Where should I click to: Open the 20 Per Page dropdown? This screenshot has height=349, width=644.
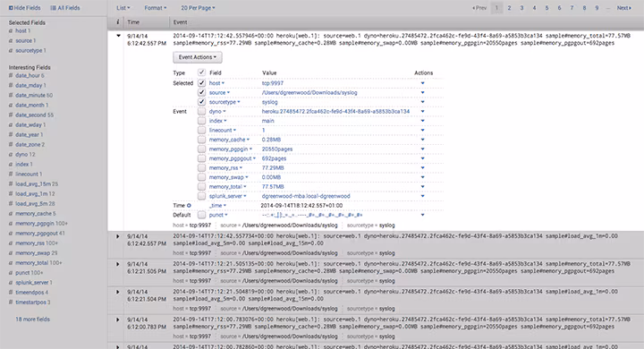pyautogui.click(x=198, y=8)
